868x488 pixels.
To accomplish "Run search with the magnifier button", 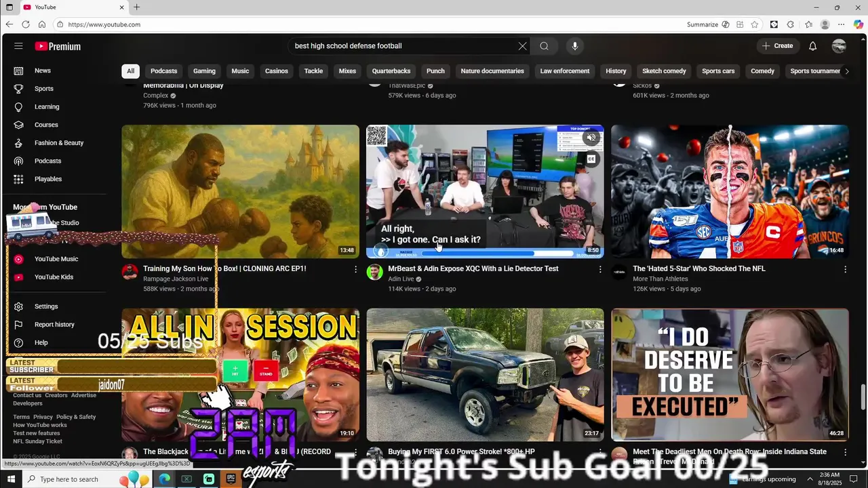I will click(x=544, y=46).
